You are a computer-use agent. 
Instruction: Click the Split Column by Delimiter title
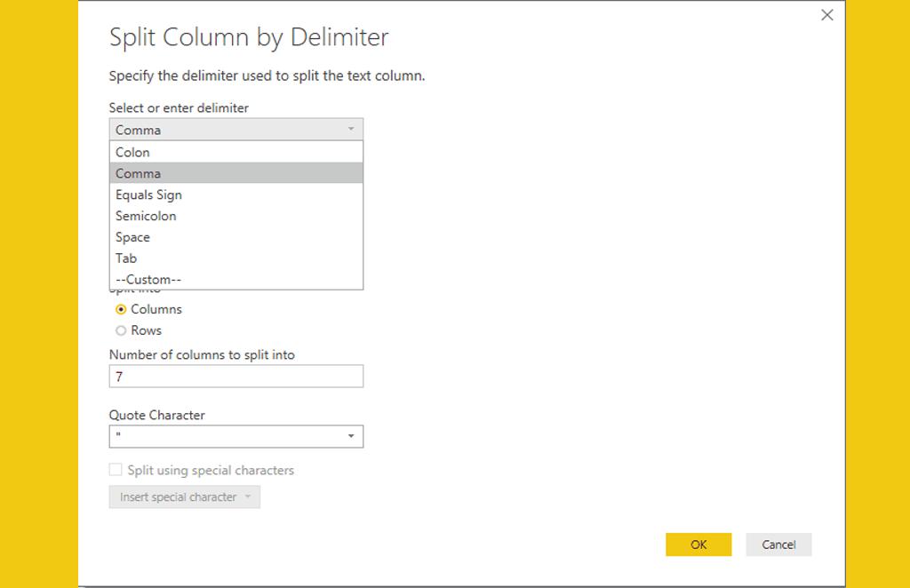(x=249, y=37)
